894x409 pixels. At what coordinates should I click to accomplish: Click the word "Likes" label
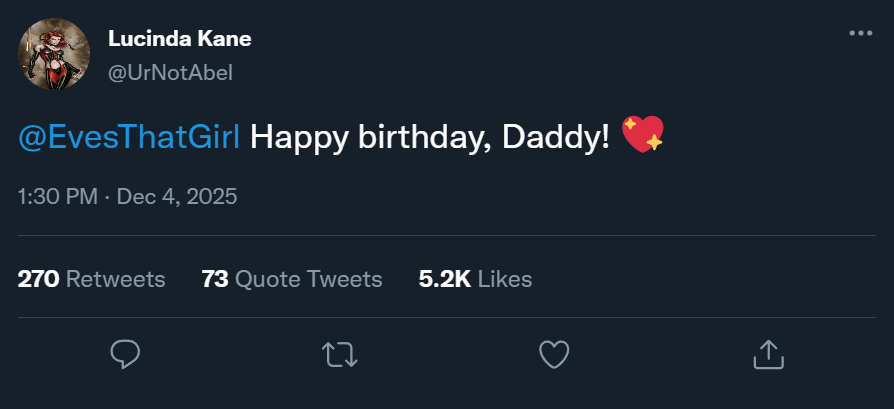[505, 279]
